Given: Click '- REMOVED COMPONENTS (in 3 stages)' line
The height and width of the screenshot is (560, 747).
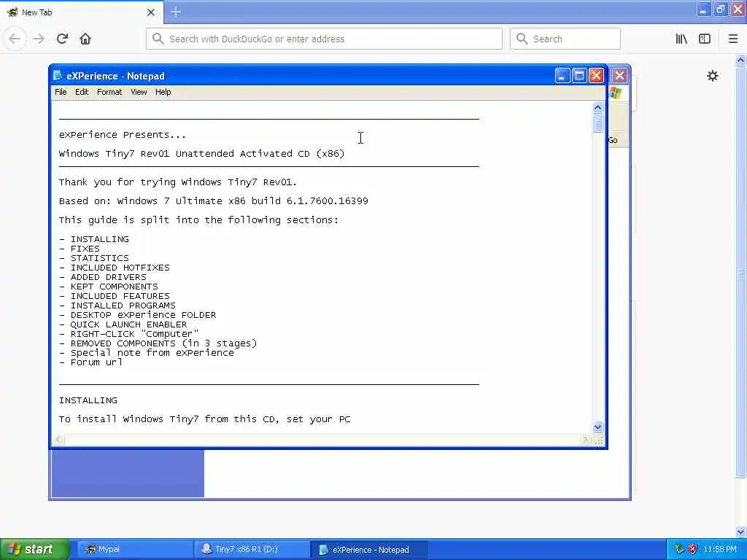Looking at the screenshot, I should (158, 343).
